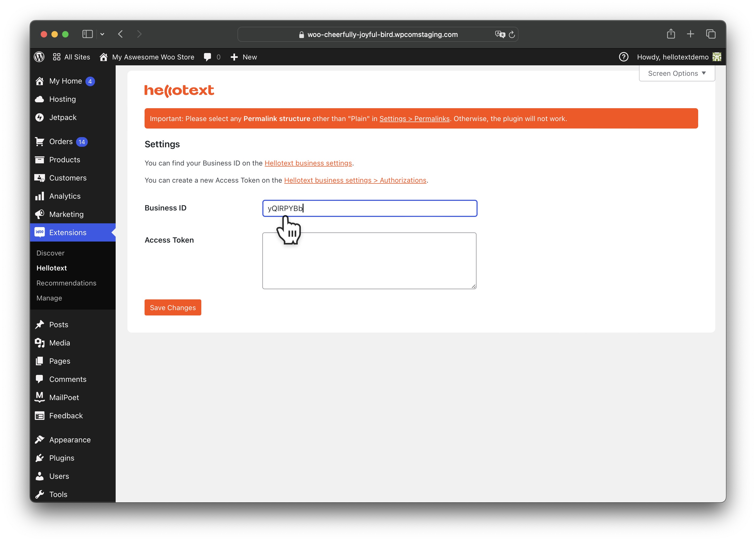Image resolution: width=756 pixels, height=542 pixels.
Task: Click the Save Changes button
Action: (x=173, y=307)
